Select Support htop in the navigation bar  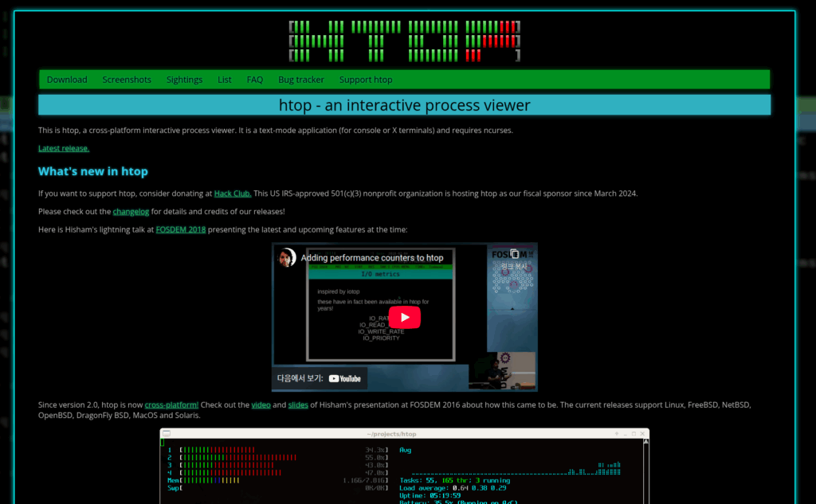(365, 79)
